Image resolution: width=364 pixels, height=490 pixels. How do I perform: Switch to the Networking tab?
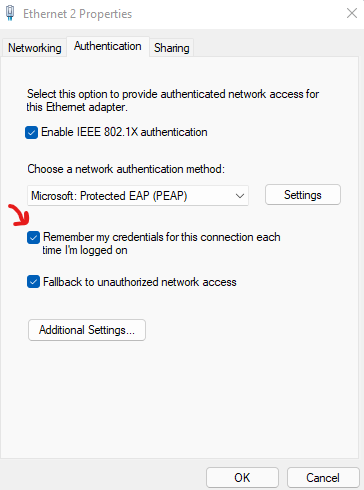(35, 48)
